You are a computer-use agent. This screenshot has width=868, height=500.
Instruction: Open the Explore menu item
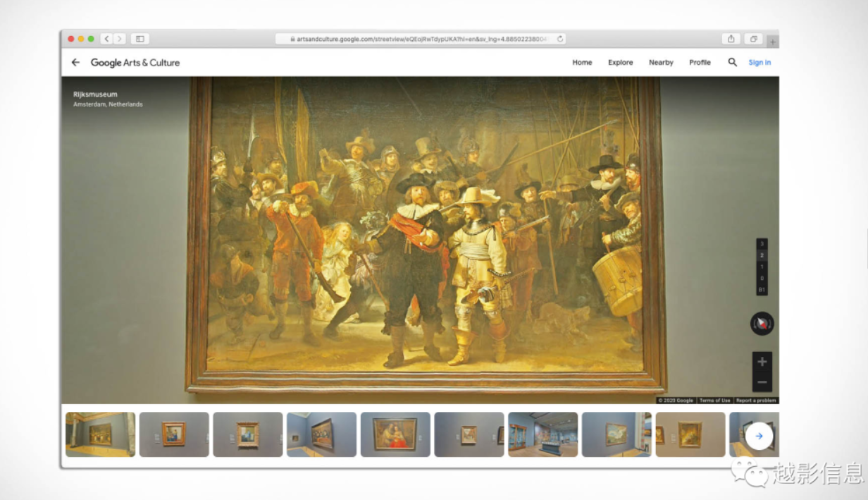(621, 62)
